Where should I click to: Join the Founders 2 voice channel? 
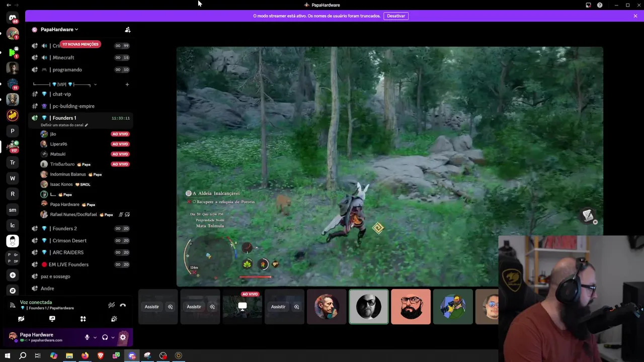80,229
